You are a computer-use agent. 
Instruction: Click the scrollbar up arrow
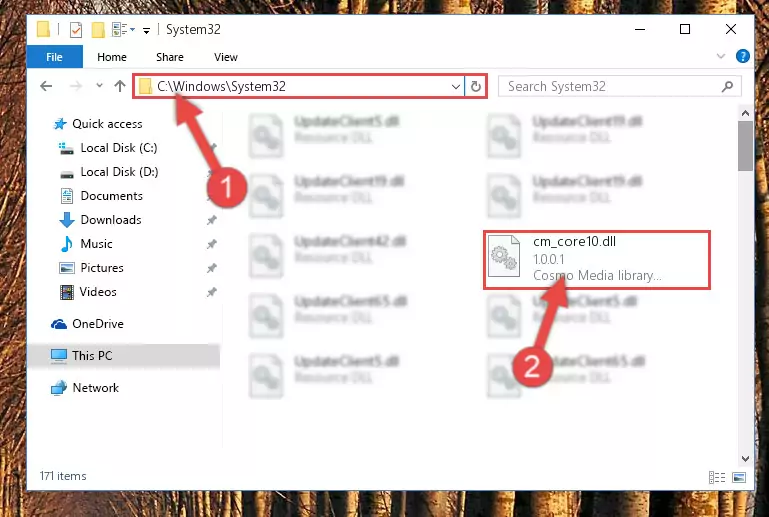coord(745,113)
